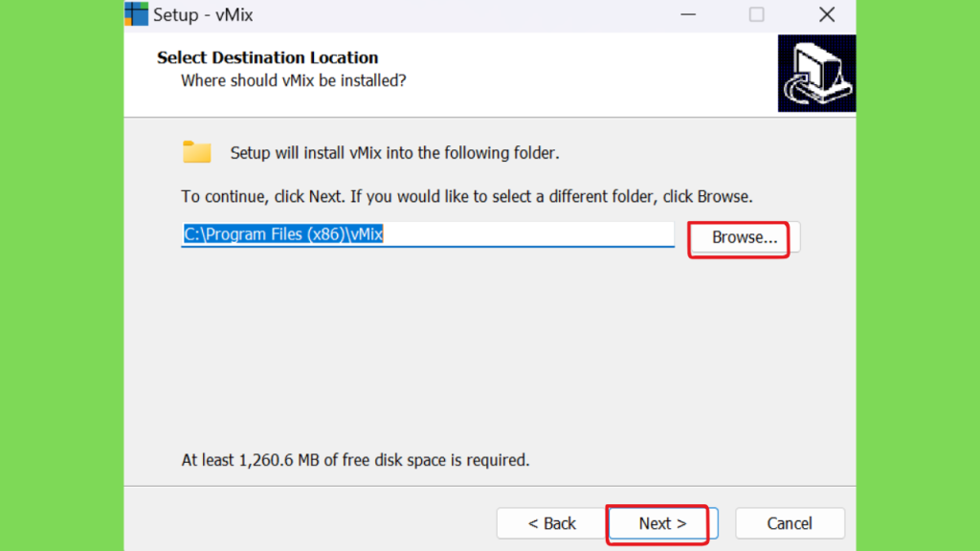The width and height of the screenshot is (980, 551).
Task: Proceed with the Next > button
Action: point(662,523)
